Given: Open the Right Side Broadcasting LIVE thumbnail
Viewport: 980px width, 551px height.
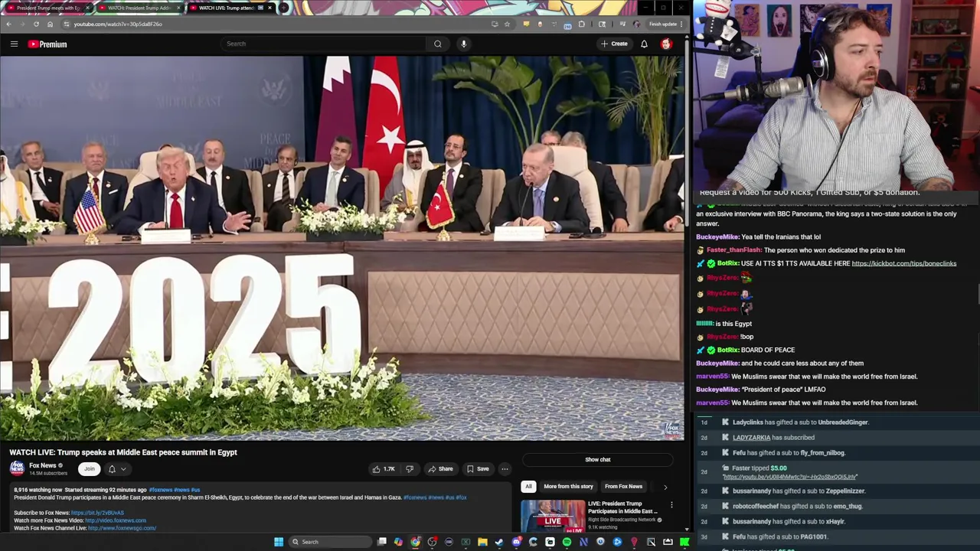Looking at the screenshot, I should tap(553, 515).
